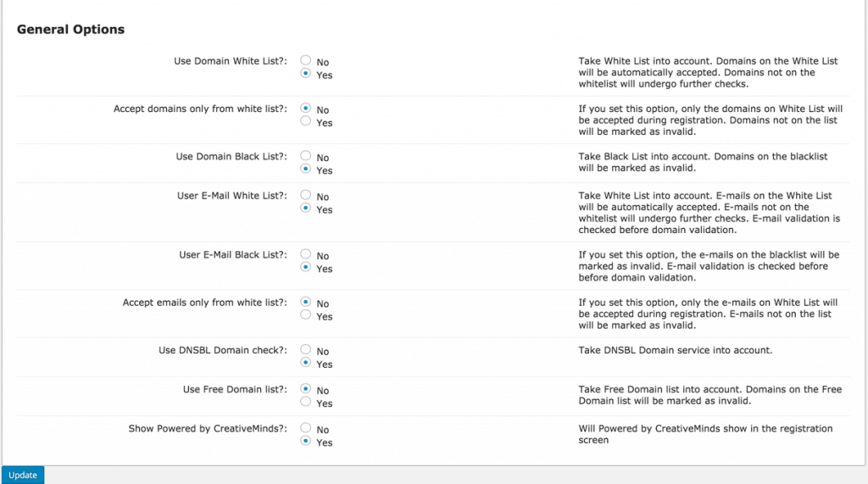The image size is (868, 484).
Task: Select No for Use Domain White List
Action: (306, 61)
